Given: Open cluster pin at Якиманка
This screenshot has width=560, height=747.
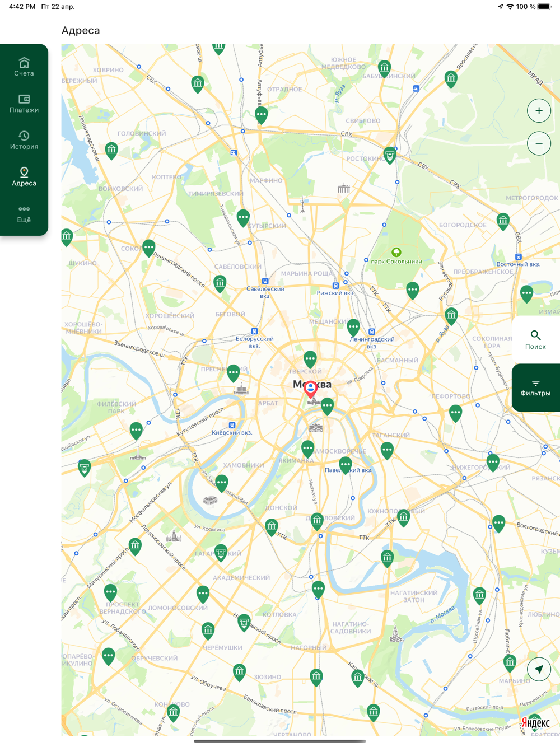Looking at the screenshot, I should (x=307, y=450).
